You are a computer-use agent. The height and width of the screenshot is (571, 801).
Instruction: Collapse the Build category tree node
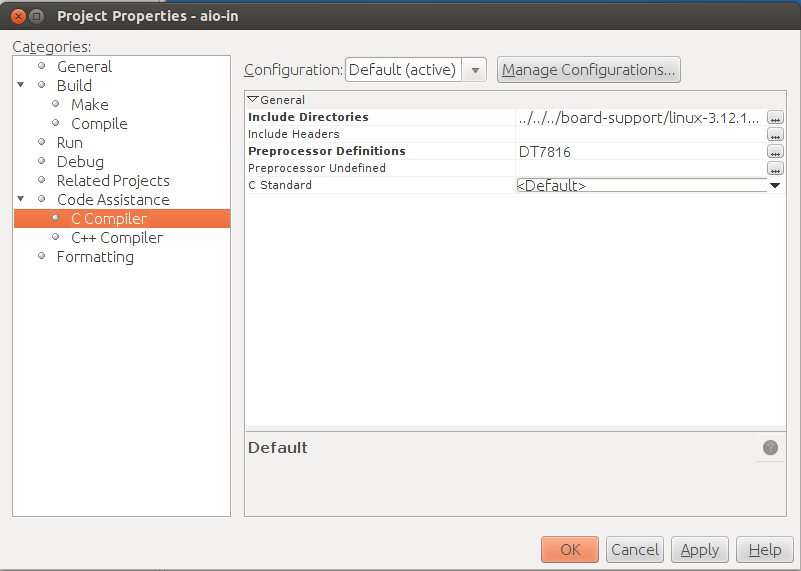(21, 86)
